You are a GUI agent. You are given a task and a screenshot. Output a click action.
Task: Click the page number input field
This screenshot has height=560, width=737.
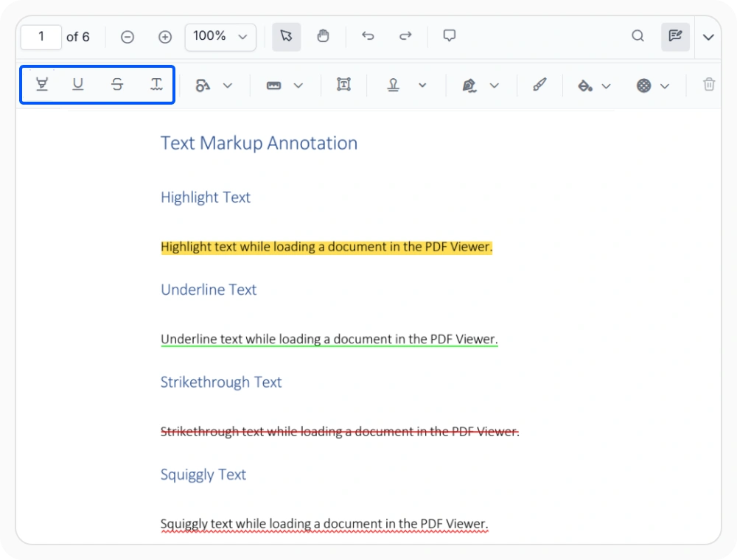41,37
